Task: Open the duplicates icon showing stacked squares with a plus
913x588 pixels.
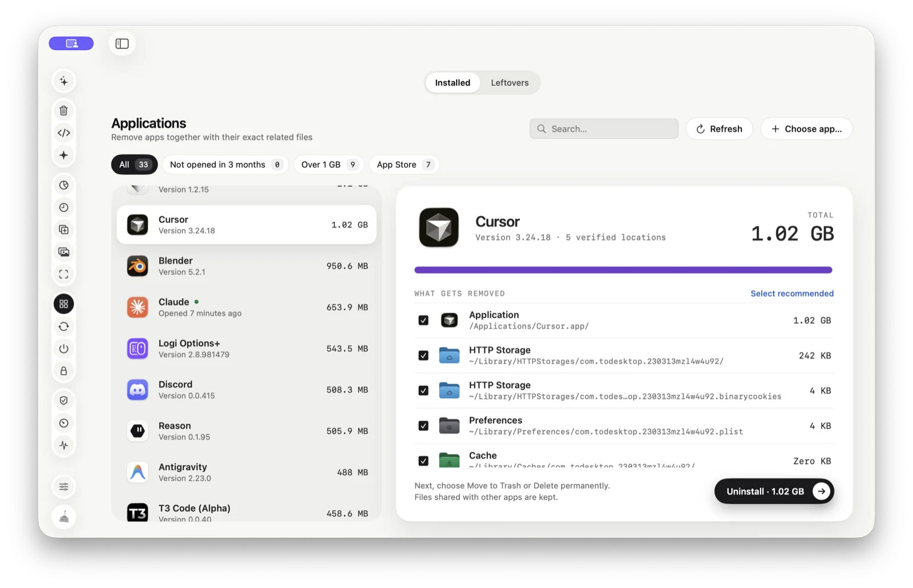Action: point(64,230)
